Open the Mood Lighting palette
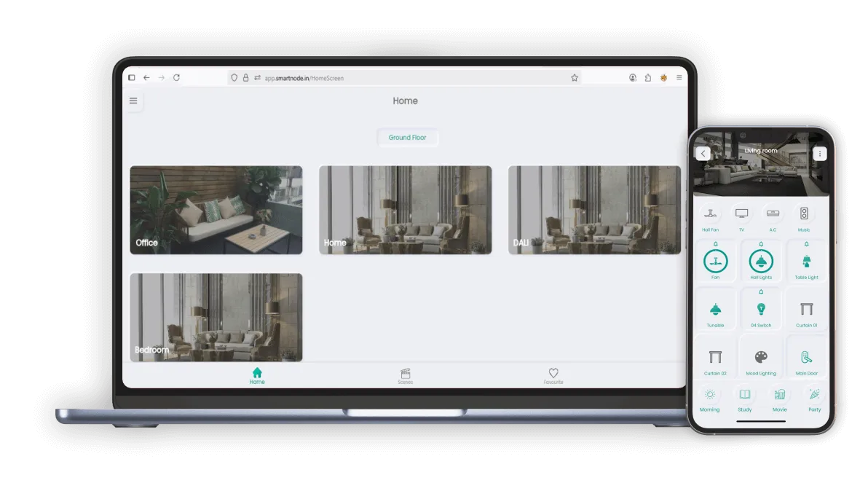The width and height of the screenshot is (868, 483). (x=761, y=357)
